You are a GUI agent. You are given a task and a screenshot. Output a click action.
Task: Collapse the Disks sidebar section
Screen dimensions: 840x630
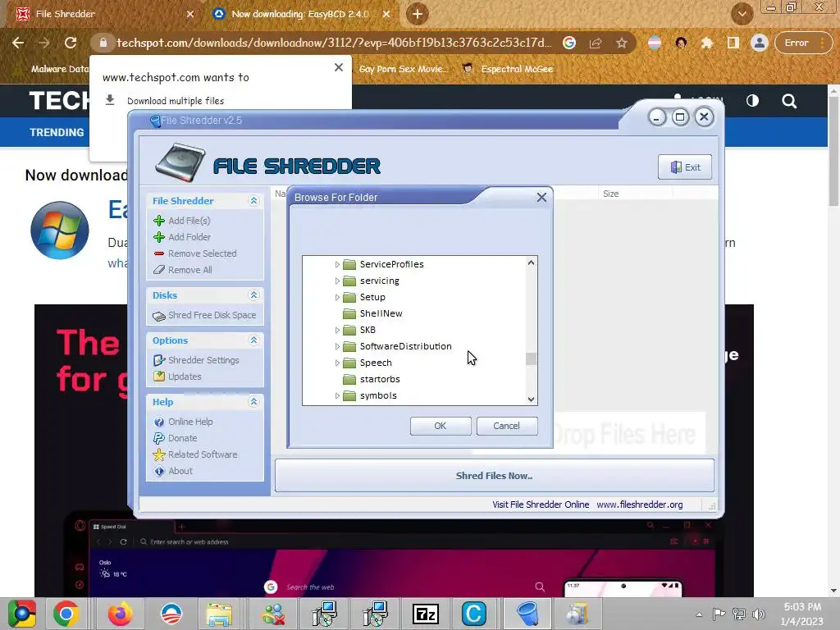click(254, 295)
